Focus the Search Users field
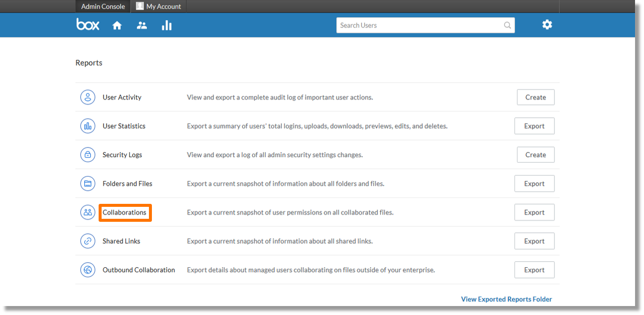 click(425, 25)
